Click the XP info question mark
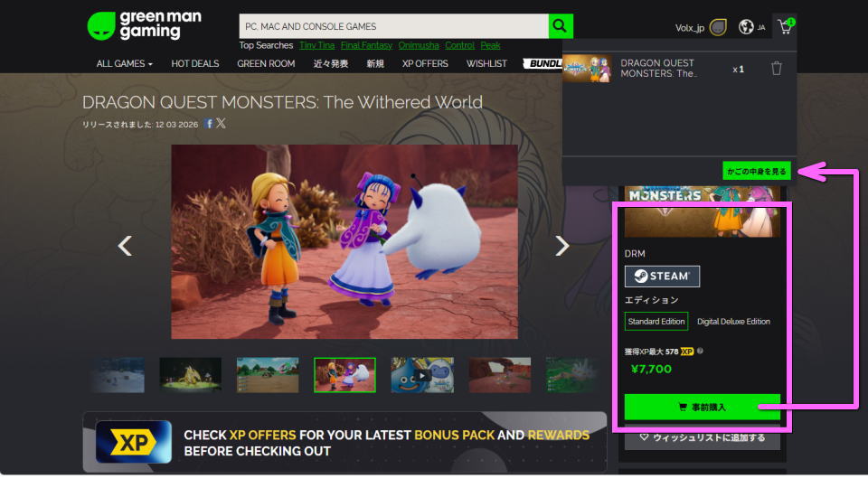868x488 pixels. point(700,351)
